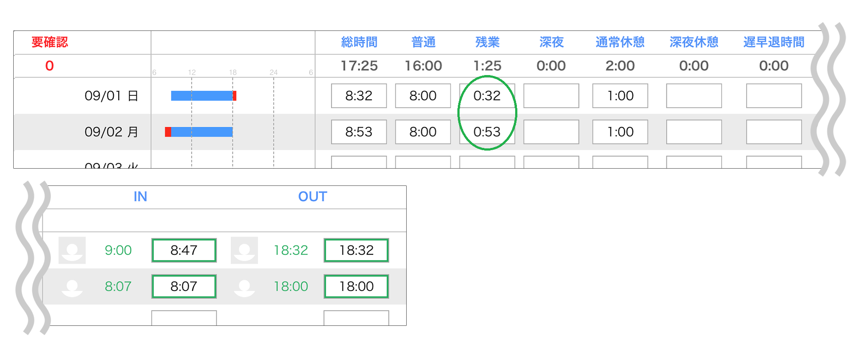Screen dimensions: 868x355
Task: Click the avatar icon beside 18:32 OUT
Action: [x=244, y=250]
